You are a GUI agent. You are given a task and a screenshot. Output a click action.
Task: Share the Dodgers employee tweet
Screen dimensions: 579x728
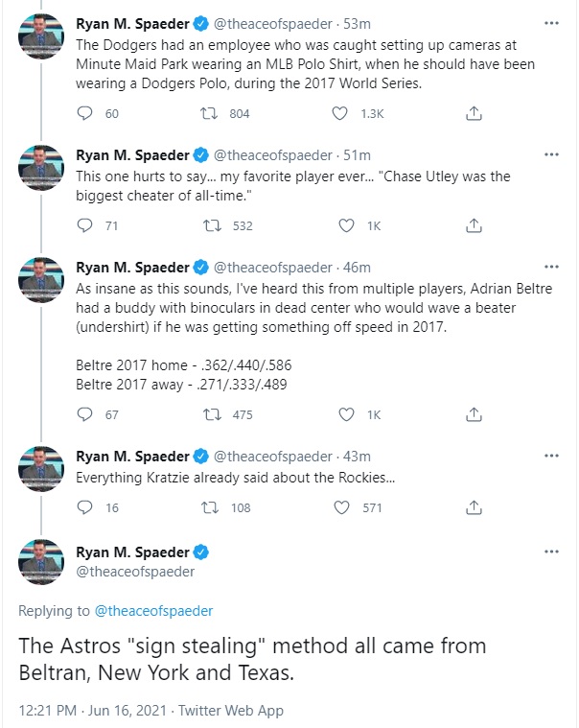(x=473, y=114)
